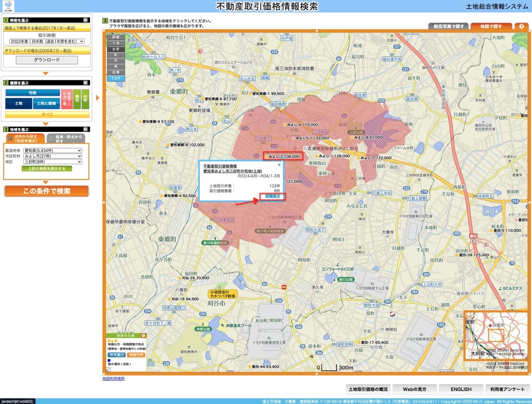Open help for the 種類を選ぶ section
Screen dimensions: 532x404
86,83
